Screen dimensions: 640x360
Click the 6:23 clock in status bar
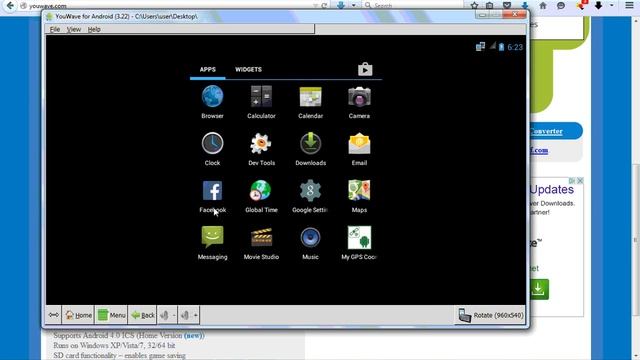[515, 47]
